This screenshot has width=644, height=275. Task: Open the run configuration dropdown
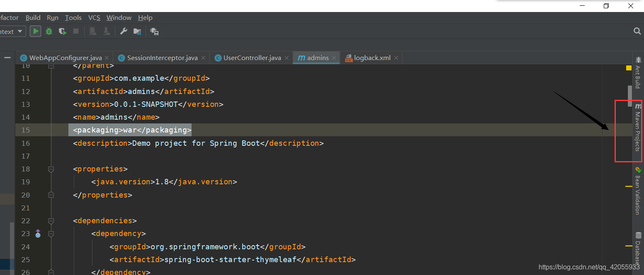(x=12, y=31)
